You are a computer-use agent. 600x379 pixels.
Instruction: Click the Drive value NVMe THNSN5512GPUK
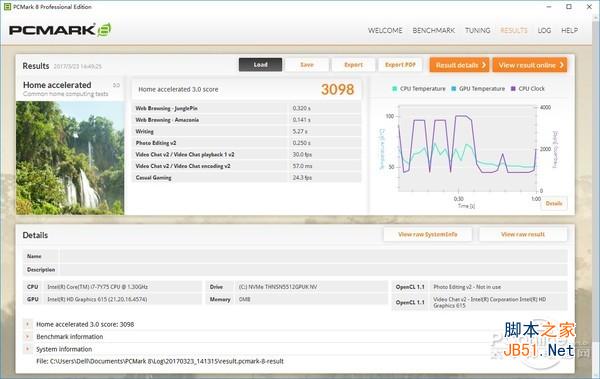click(278, 287)
